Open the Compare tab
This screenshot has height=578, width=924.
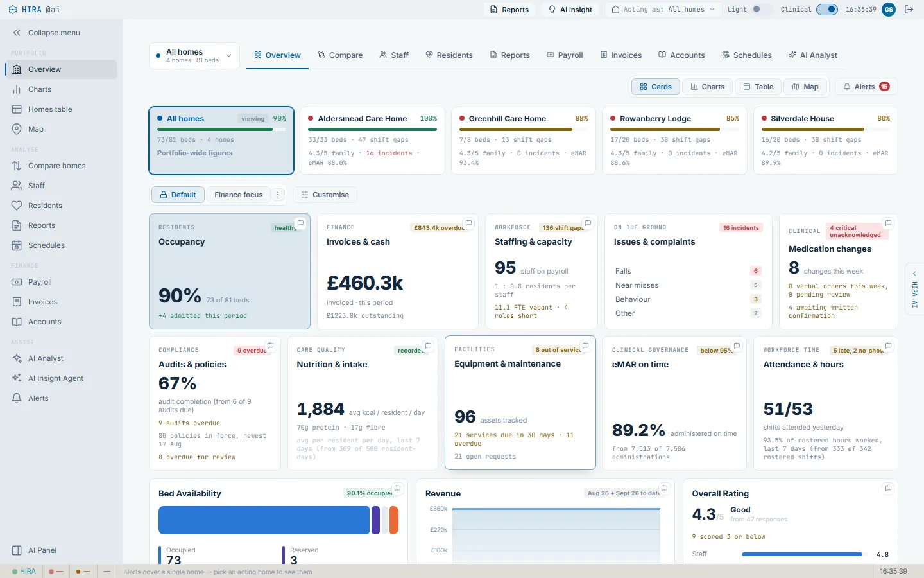click(x=340, y=55)
